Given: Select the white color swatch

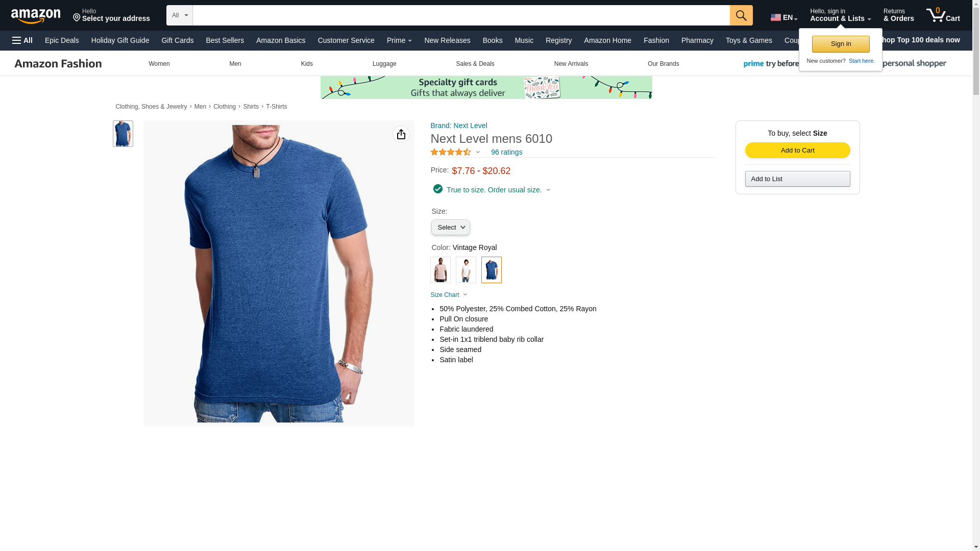Looking at the screenshot, I should click(x=466, y=270).
